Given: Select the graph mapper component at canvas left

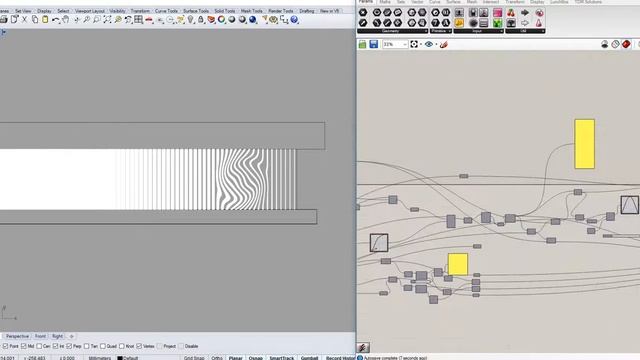Looking at the screenshot, I should 379,242.
